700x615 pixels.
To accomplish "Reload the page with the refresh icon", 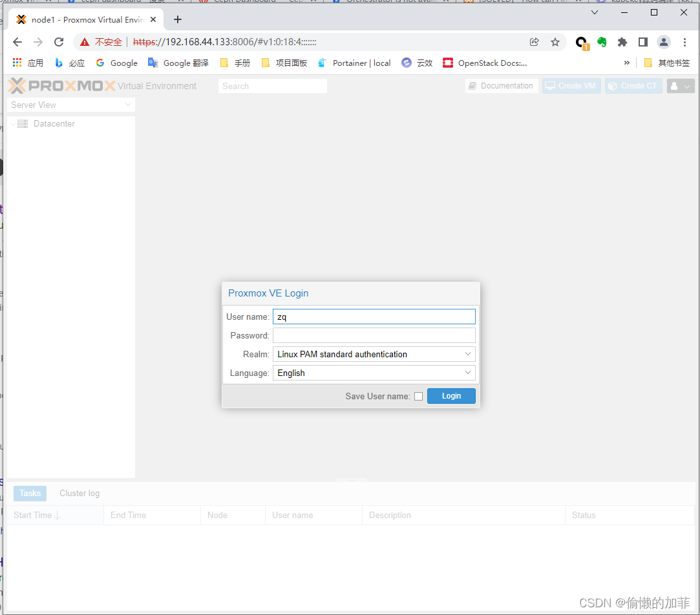I will 58,42.
